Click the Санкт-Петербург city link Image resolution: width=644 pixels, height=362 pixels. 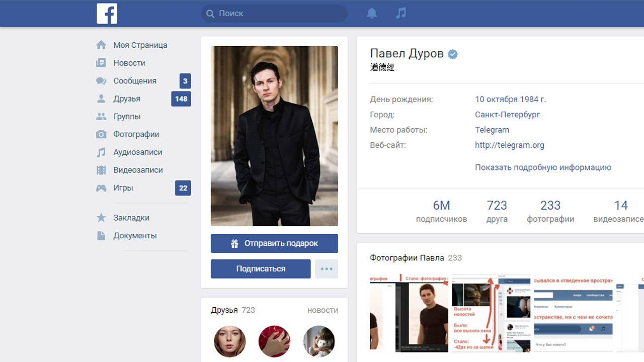(508, 115)
